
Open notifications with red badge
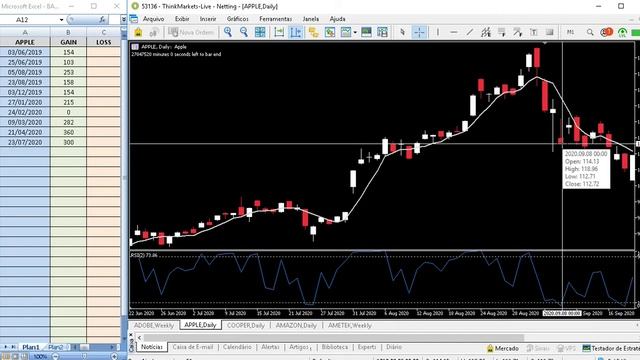click(x=607, y=32)
